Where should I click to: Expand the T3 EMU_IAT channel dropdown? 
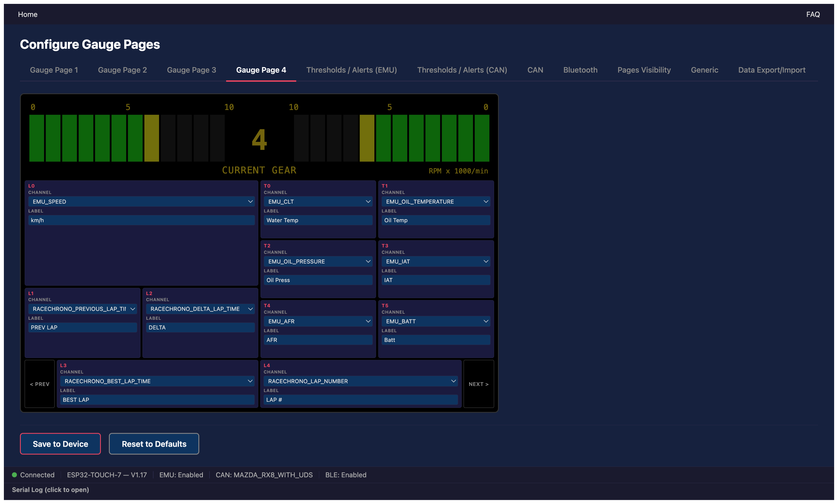click(x=436, y=262)
